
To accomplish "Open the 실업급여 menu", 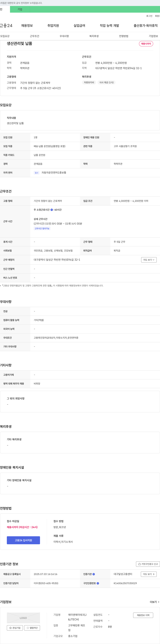I will coord(79,25).
